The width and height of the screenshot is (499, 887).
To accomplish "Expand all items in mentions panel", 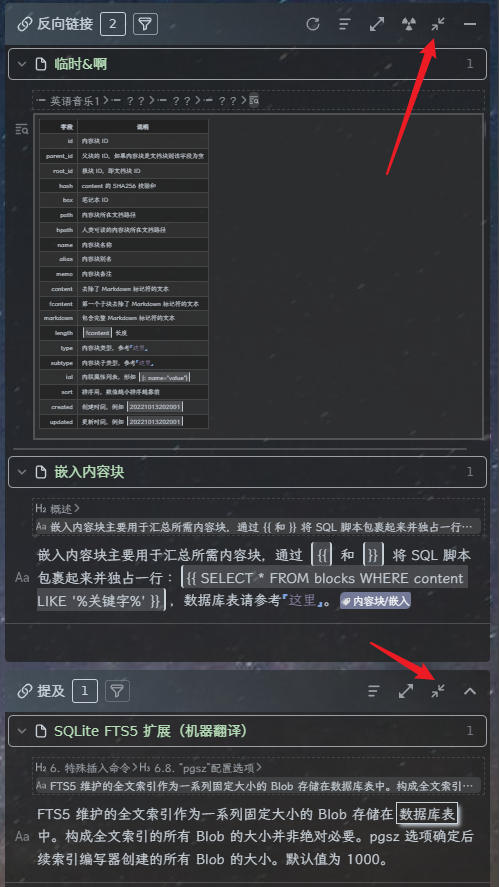I will tap(406, 691).
